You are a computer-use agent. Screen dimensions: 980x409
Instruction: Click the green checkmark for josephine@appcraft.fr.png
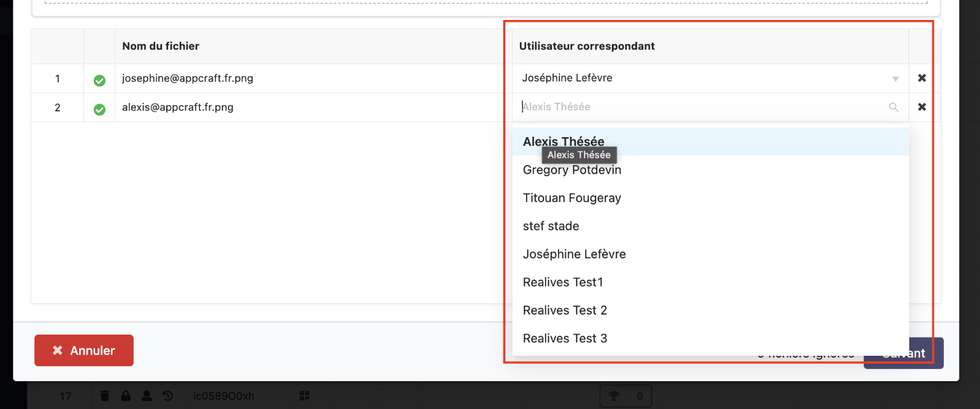coord(100,80)
